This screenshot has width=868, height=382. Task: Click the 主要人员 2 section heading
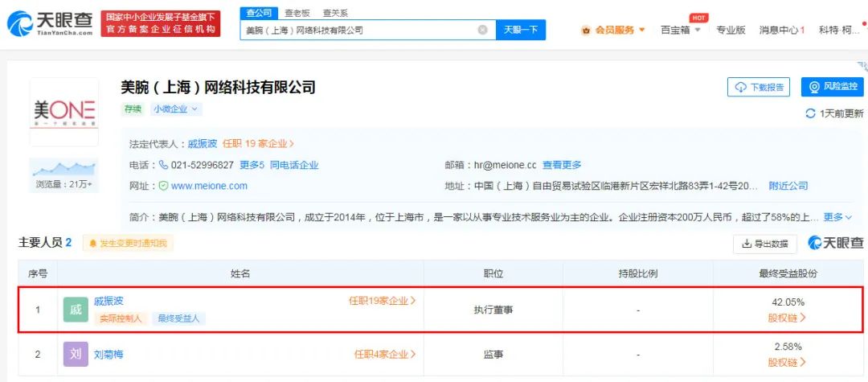point(45,243)
